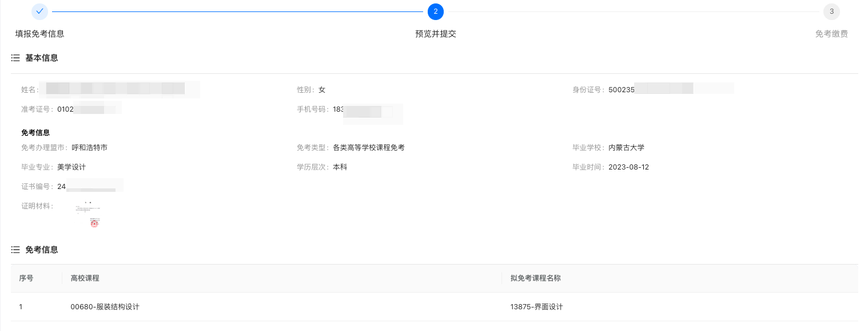
Task: Select the 00680-服装结构设计 course cell
Action: (105, 307)
